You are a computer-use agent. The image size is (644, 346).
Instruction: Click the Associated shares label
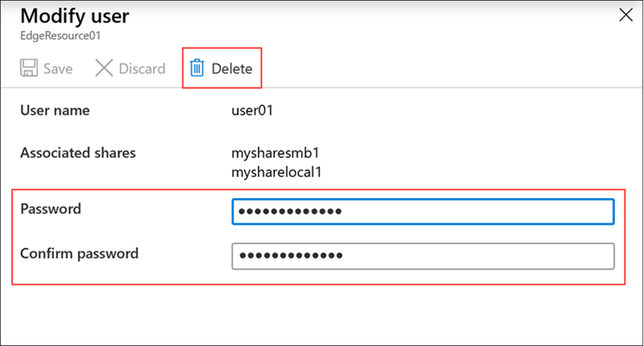78,153
